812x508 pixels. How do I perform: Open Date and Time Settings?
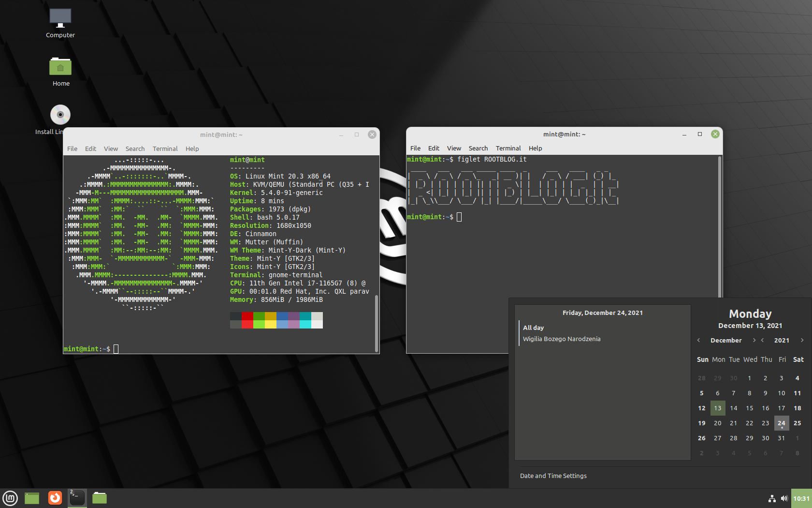(x=553, y=476)
